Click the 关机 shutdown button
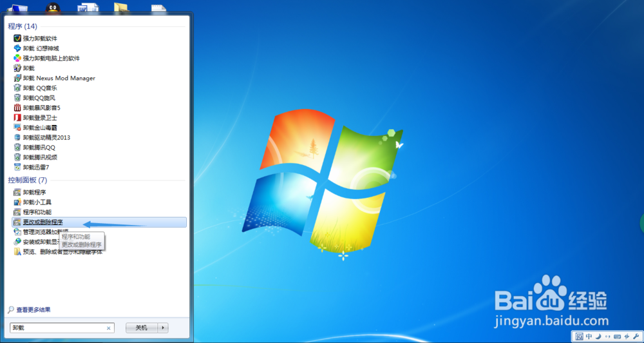Viewport: 644px width, 343px height. (x=141, y=328)
